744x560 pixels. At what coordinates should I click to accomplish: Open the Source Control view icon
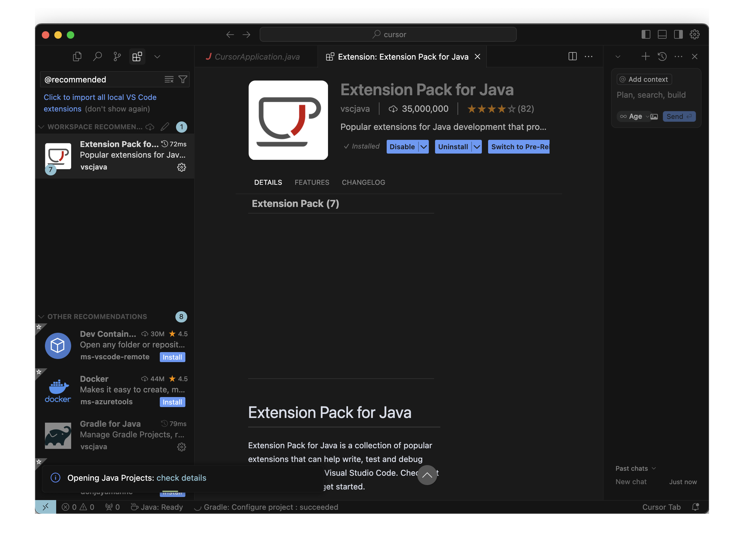pos(117,56)
